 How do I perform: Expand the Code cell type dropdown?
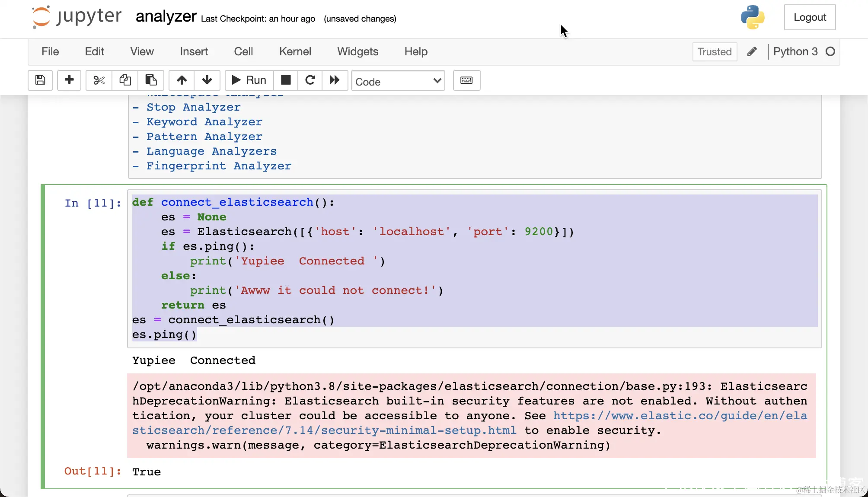398,81
